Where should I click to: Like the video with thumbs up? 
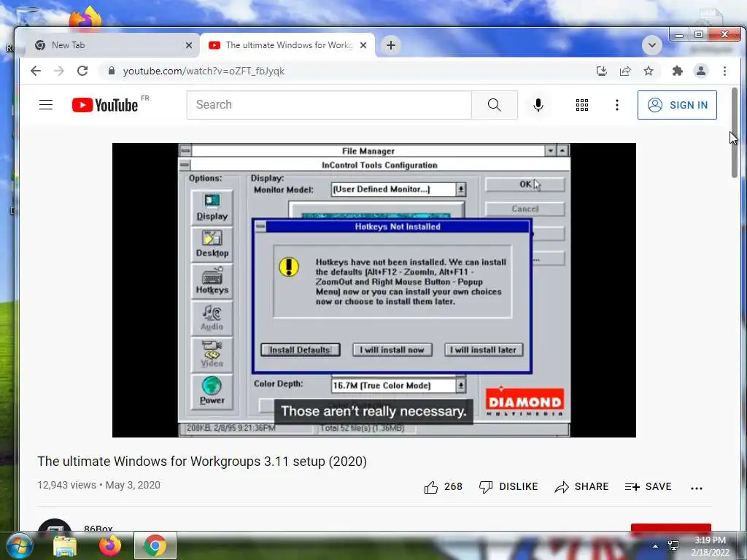(443, 486)
